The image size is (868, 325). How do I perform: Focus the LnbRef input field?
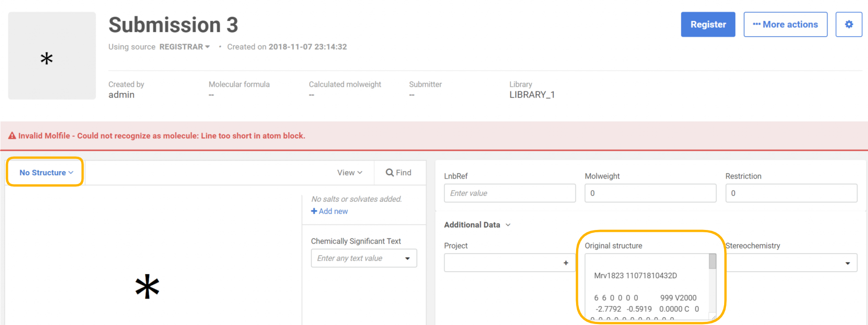[x=509, y=193]
